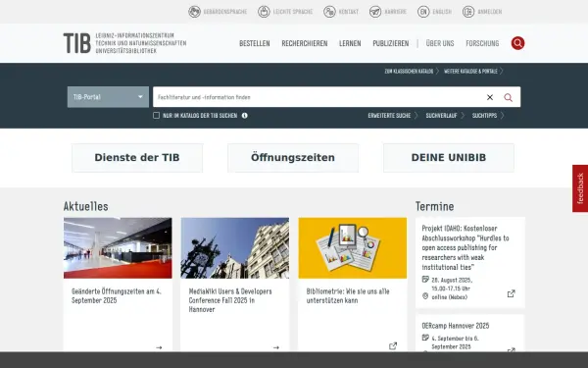Screen dimensions: 588x368
Task: Open Hannover building news thumbnail
Action: pos(235,248)
